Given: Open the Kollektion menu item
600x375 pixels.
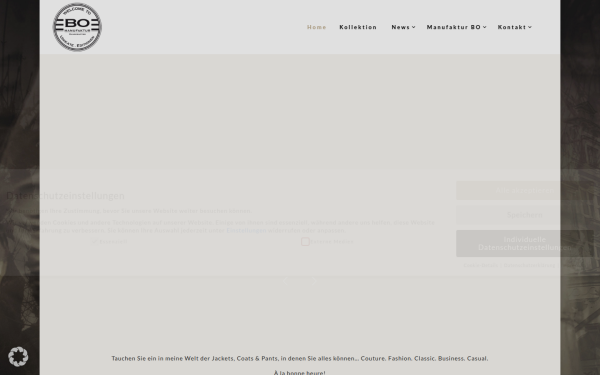Looking at the screenshot, I should (358, 27).
